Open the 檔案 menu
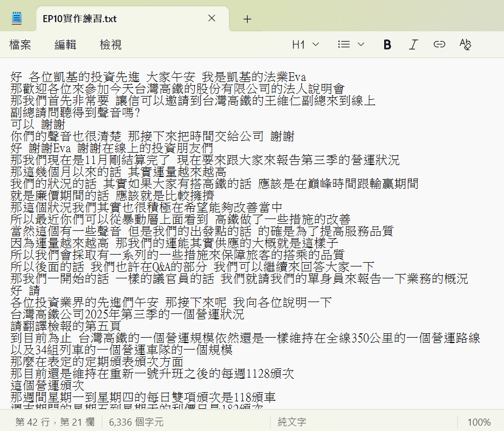Screen dimensions: 504x431 [x=20, y=45]
